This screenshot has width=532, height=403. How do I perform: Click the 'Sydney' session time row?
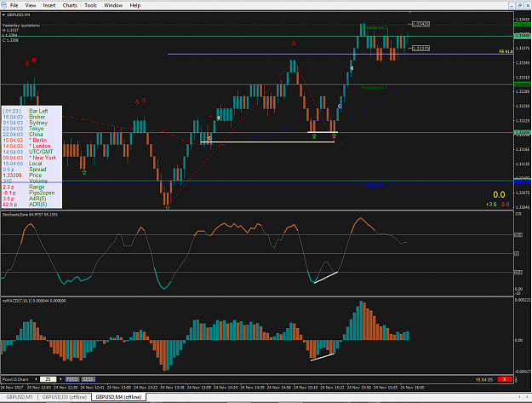pyautogui.click(x=31, y=123)
